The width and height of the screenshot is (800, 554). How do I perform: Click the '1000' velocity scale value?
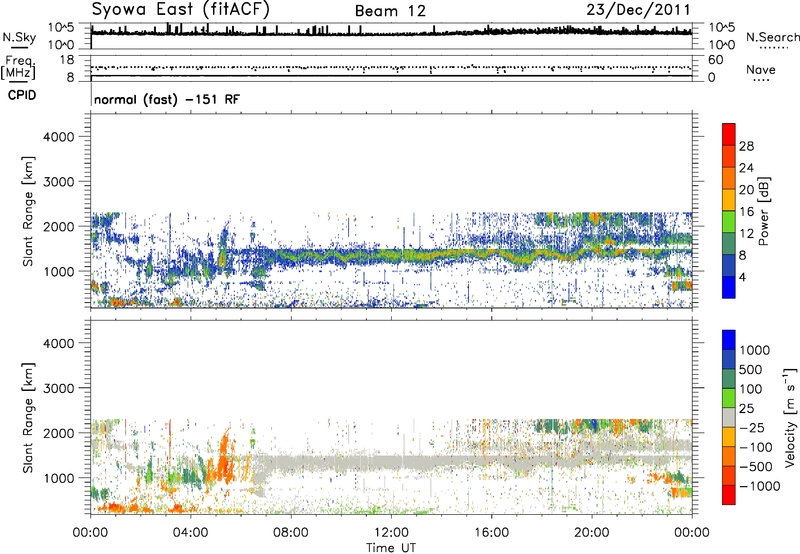754,350
